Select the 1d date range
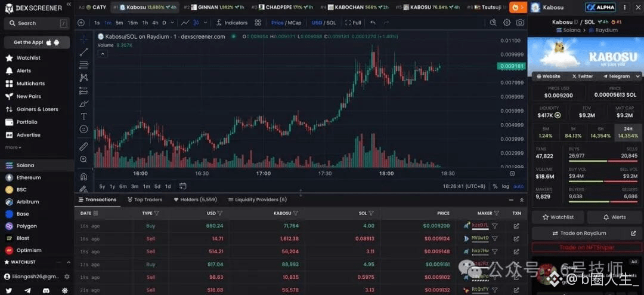The height and width of the screenshot is (295, 644). pyautogui.click(x=168, y=186)
